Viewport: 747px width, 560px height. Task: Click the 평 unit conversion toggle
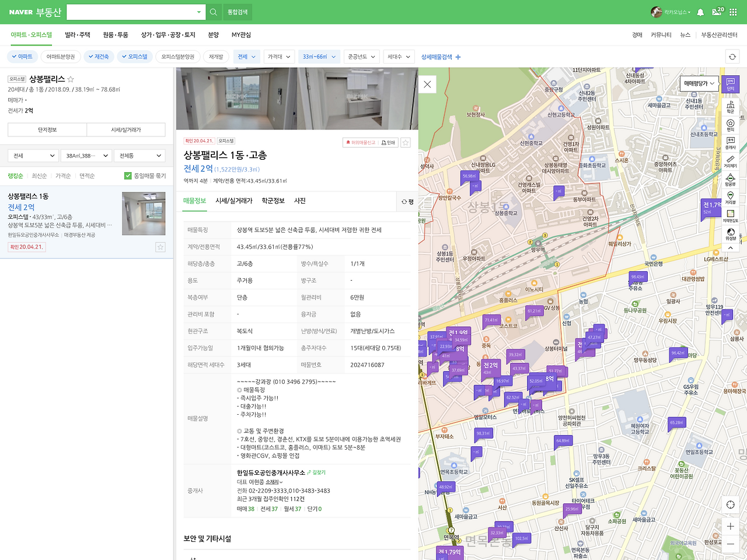407,202
